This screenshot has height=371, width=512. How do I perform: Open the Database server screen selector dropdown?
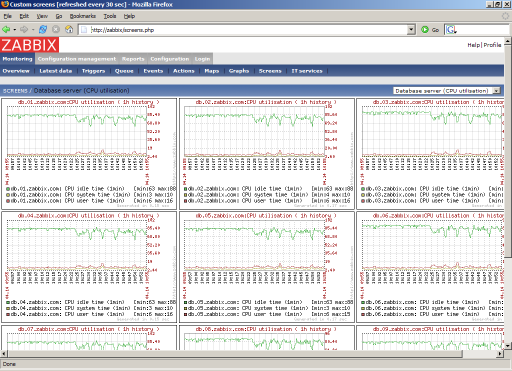[x=447, y=91]
